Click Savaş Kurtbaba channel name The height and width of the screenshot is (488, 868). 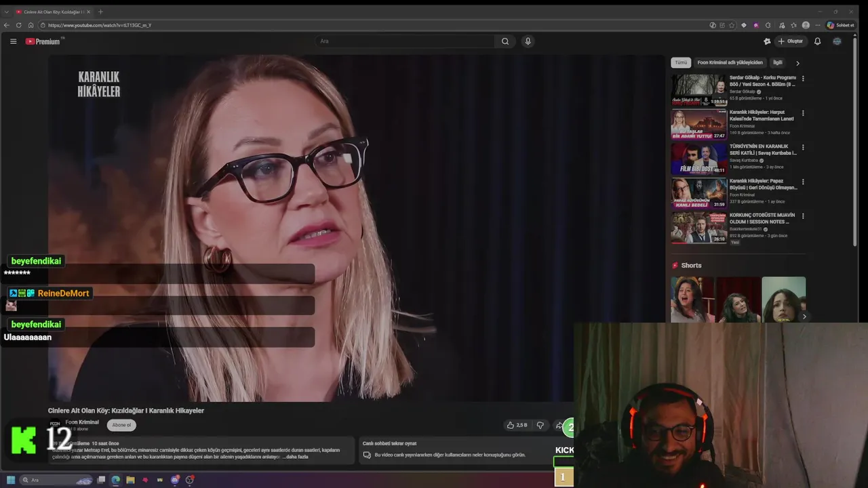[744, 161]
